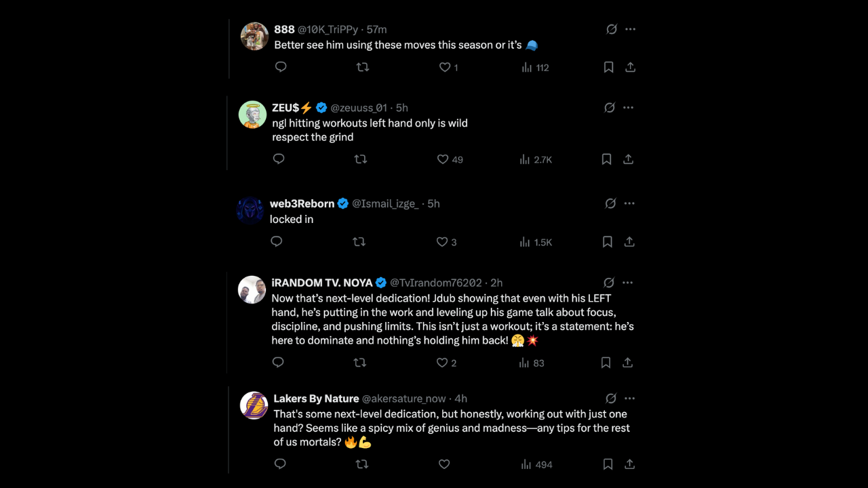Bookmark the iRANDOM TV. NOYA reply
Screen dimensions: 868x488
click(606, 363)
